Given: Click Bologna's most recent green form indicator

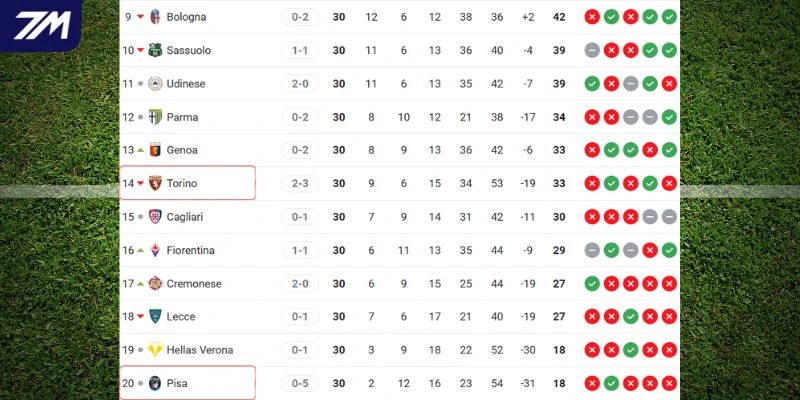Looking at the screenshot, I should tap(669, 17).
